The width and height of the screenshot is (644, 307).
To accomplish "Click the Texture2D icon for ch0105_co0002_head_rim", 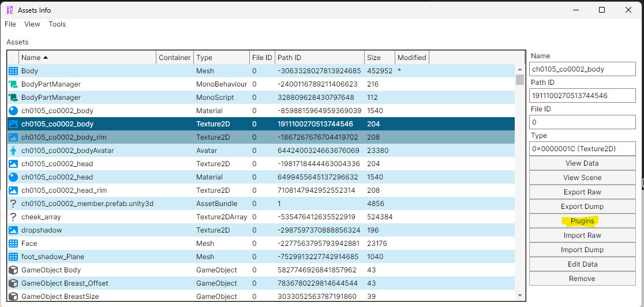I will coord(13,190).
